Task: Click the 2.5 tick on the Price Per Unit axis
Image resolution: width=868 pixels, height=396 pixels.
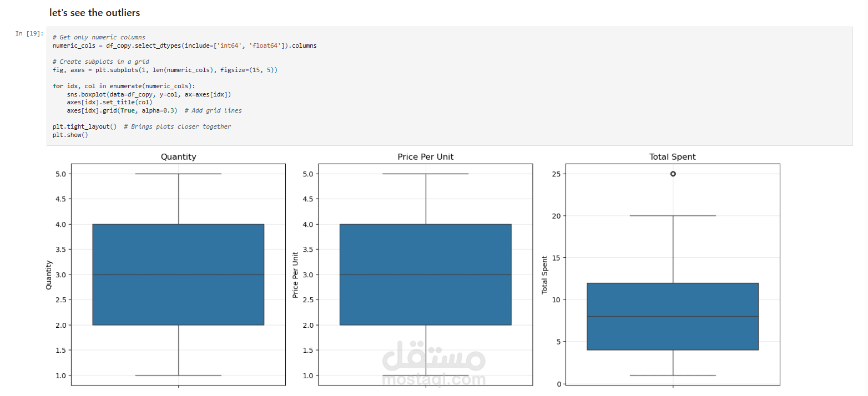Action: pos(309,300)
